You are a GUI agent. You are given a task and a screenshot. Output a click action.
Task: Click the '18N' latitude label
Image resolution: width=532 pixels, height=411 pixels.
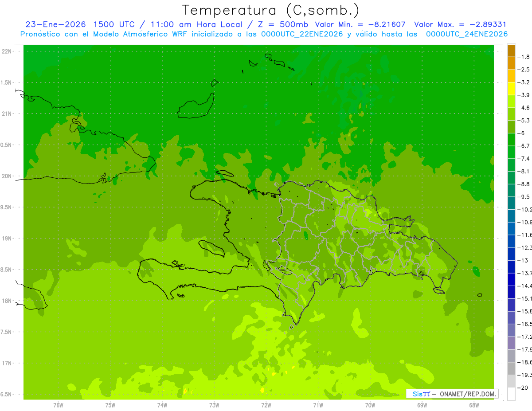[x=7, y=301]
